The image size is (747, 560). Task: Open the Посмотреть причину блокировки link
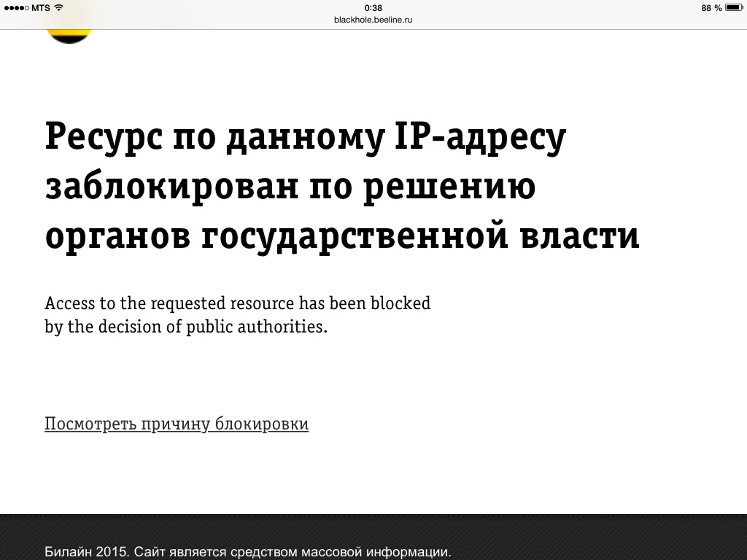point(177,424)
